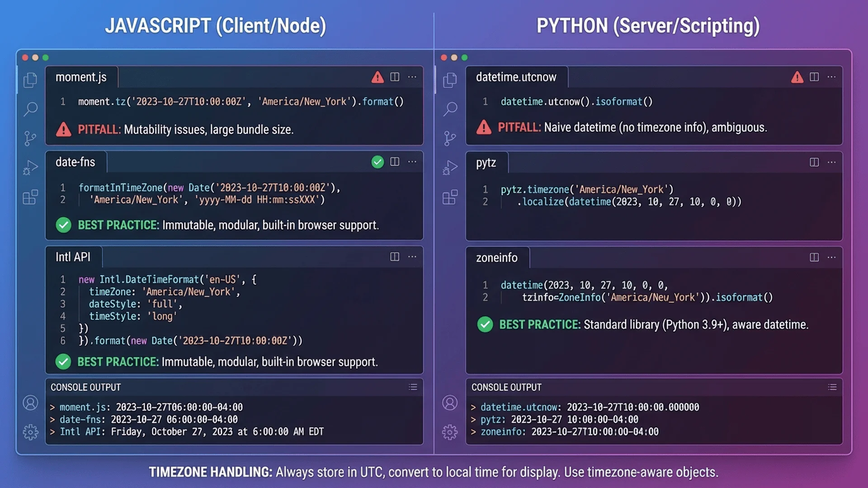Viewport: 868px width, 488px height.
Task: Open the Extensions icon in the Python sidebar
Action: click(x=450, y=197)
